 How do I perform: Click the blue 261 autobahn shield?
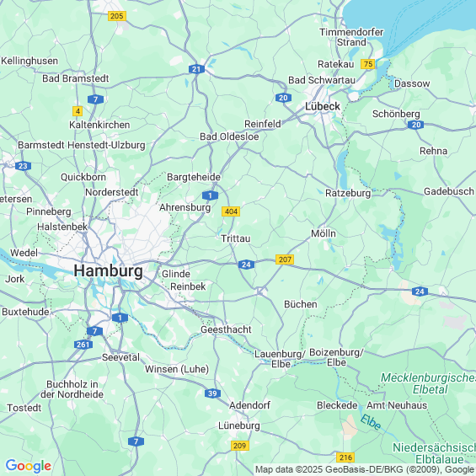pyautogui.click(x=83, y=345)
